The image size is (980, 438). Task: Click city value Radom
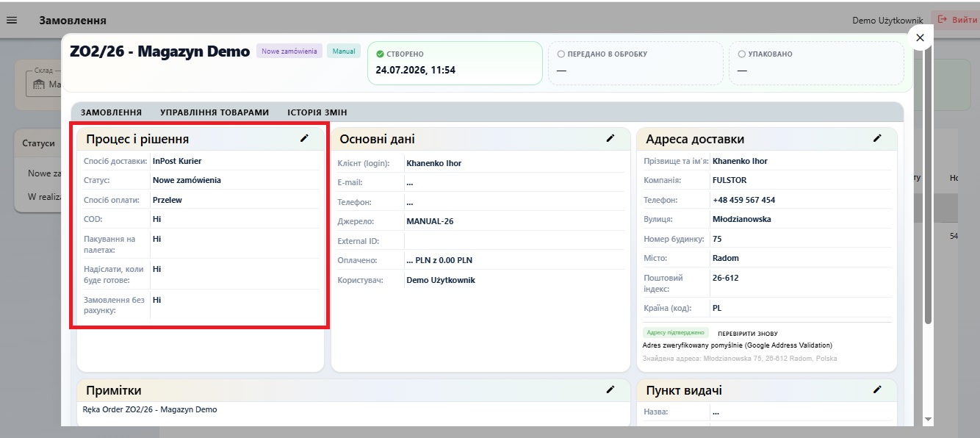click(726, 258)
